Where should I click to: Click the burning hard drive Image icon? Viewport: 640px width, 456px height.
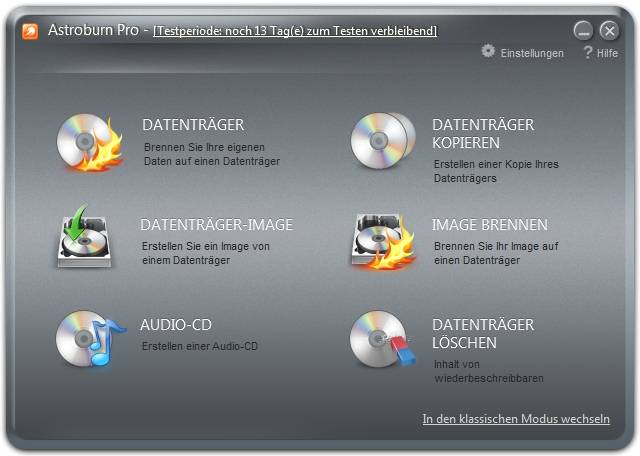pos(381,240)
